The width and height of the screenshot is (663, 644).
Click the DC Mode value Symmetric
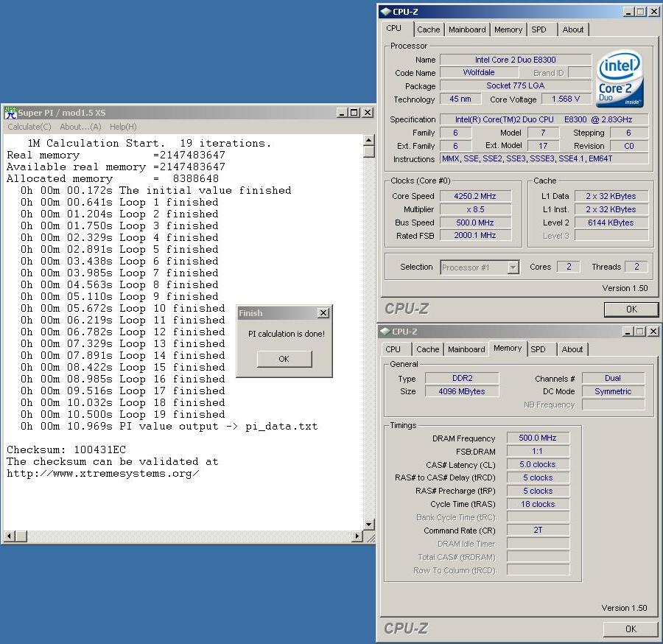(613, 391)
